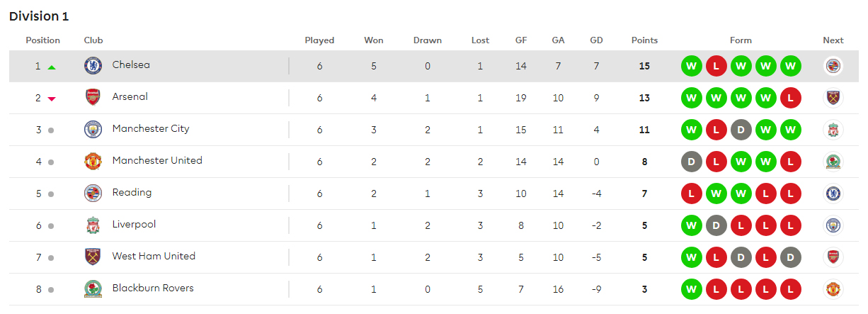This screenshot has height=314, width=868.
Task: Click the Blackburn Rovers crest in the Club column
Action: 93,289
